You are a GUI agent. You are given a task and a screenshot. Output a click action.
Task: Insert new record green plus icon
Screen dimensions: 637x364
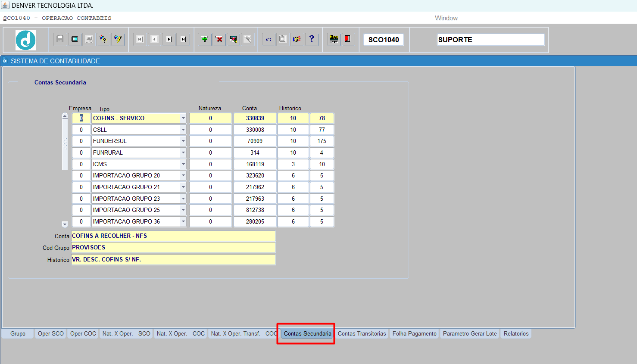pos(205,39)
